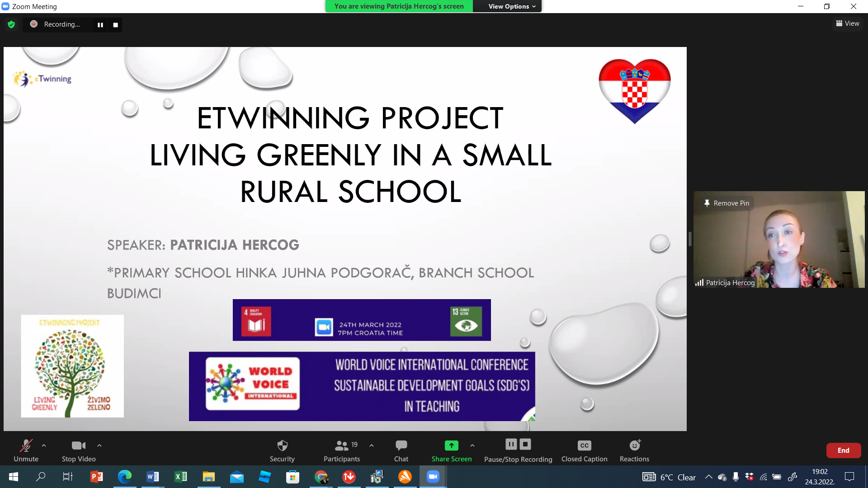This screenshot has height=488, width=868.
Task: Open the red up-down arrows taskbar app
Action: (x=349, y=477)
